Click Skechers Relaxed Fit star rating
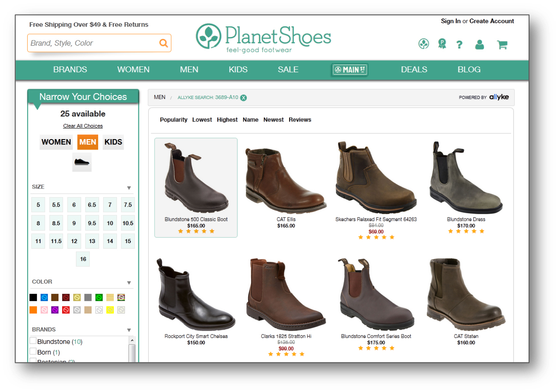This screenshot has width=558, height=392. coord(376,237)
